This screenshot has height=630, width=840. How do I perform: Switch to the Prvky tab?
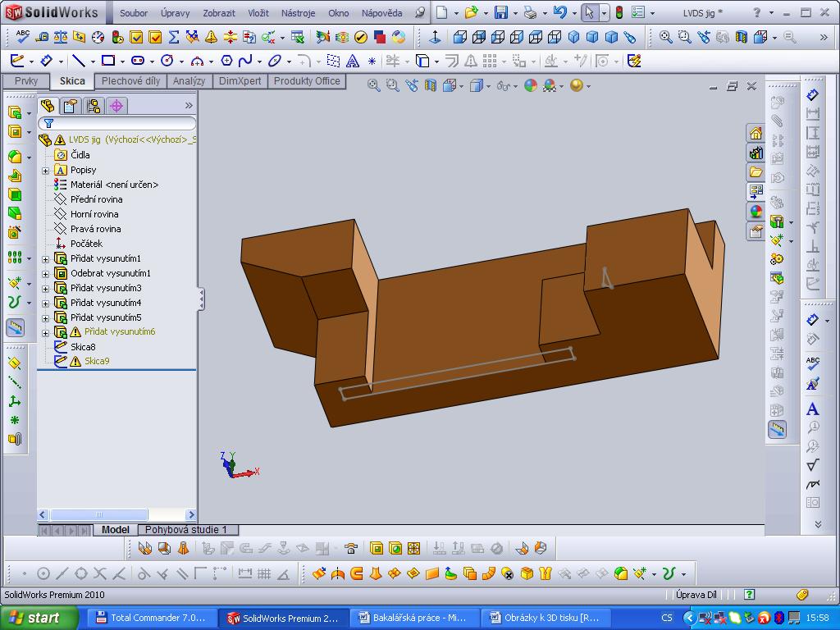[x=26, y=81]
